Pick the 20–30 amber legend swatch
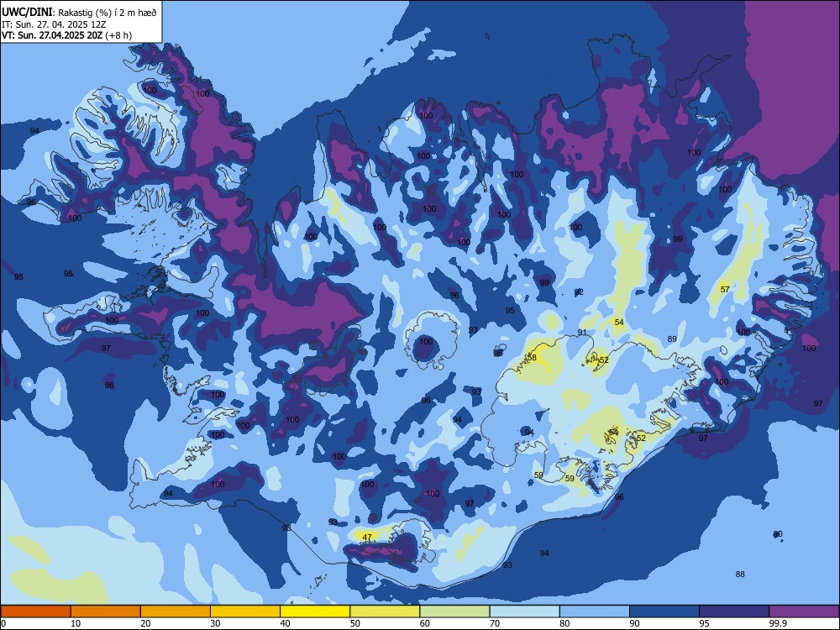840x630 pixels. click(176, 612)
